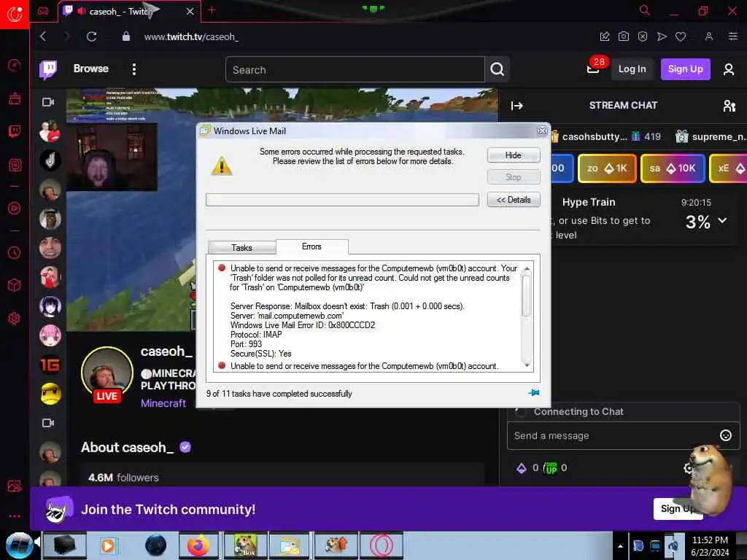This screenshot has width=747, height=560.
Task: Focus the Twitch Search field
Action: pos(355,69)
